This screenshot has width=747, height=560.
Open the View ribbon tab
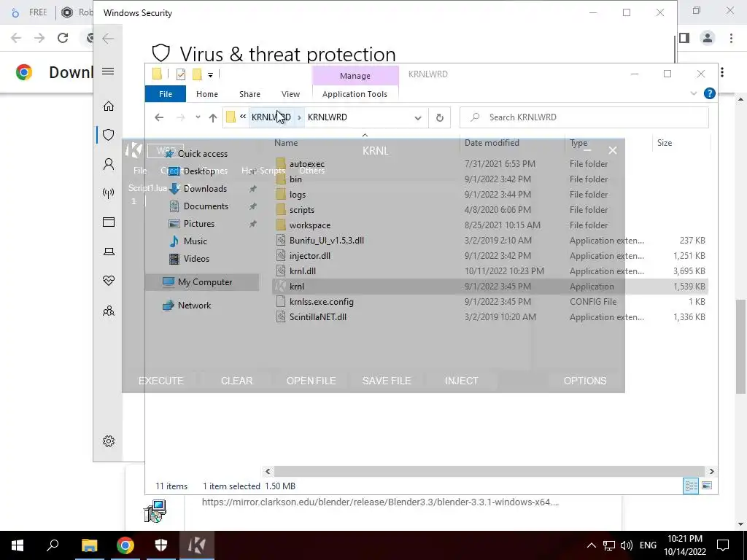290,94
